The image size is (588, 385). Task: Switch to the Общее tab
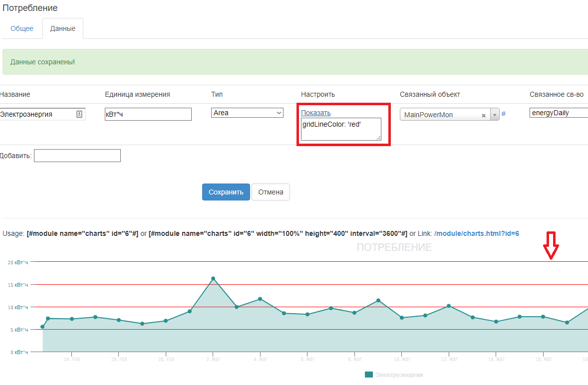tap(22, 28)
